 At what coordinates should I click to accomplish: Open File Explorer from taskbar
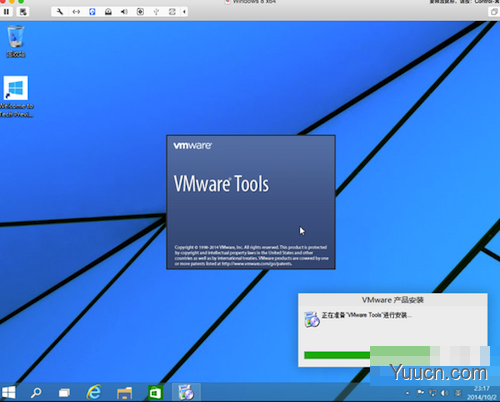coord(125,393)
